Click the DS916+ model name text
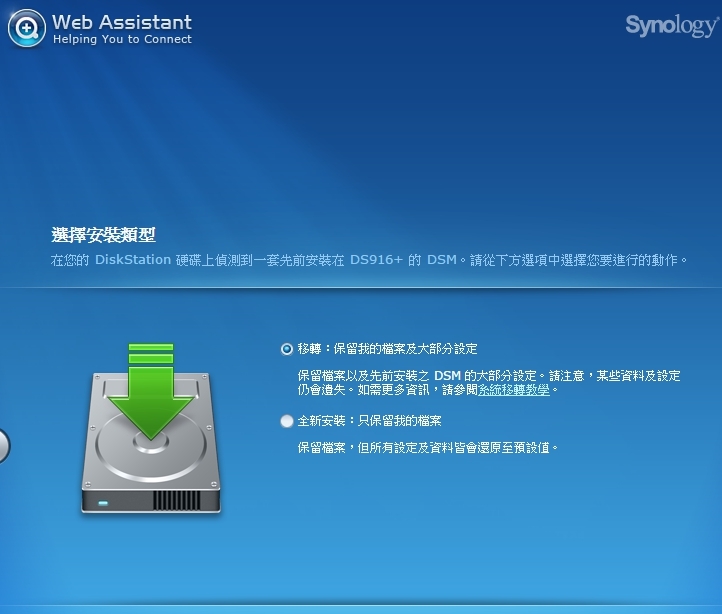Viewport: 722px width, 614px height. [376, 260]
